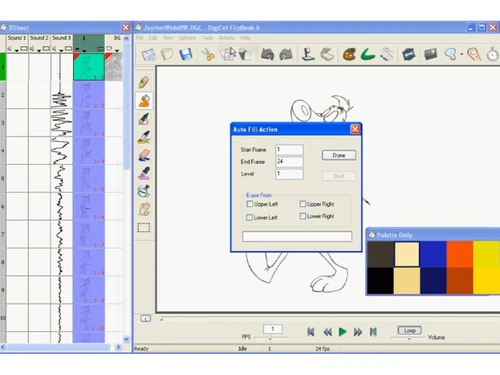The height and width of the screenshot is (375, 500).
Task: Open level 1 column dropdown arrow
Action: tap(84, 50)
